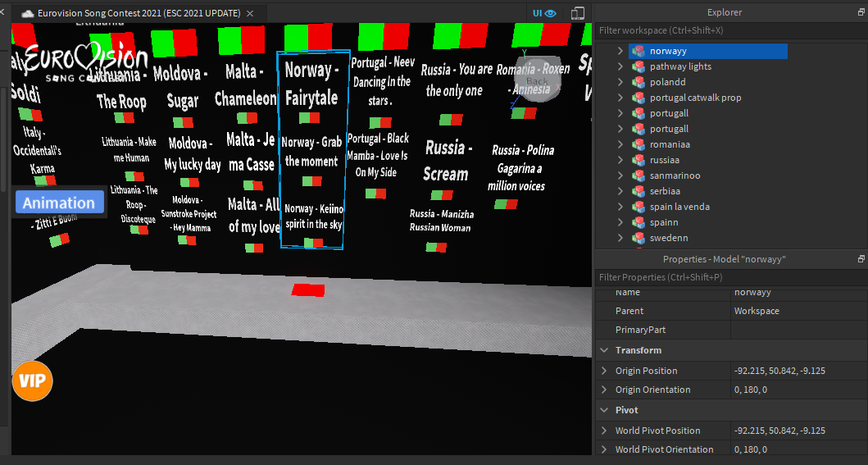Click the Lithuania - Make me Human sign
Viewport: 868px width, 465px height.
point(130,150)
